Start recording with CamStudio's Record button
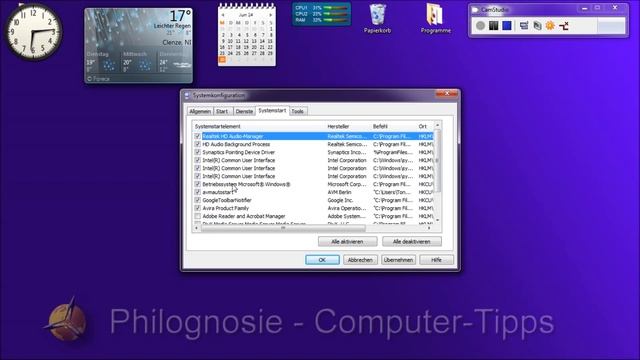This screenshot has height=360, width=640. [x=480, y=26]
